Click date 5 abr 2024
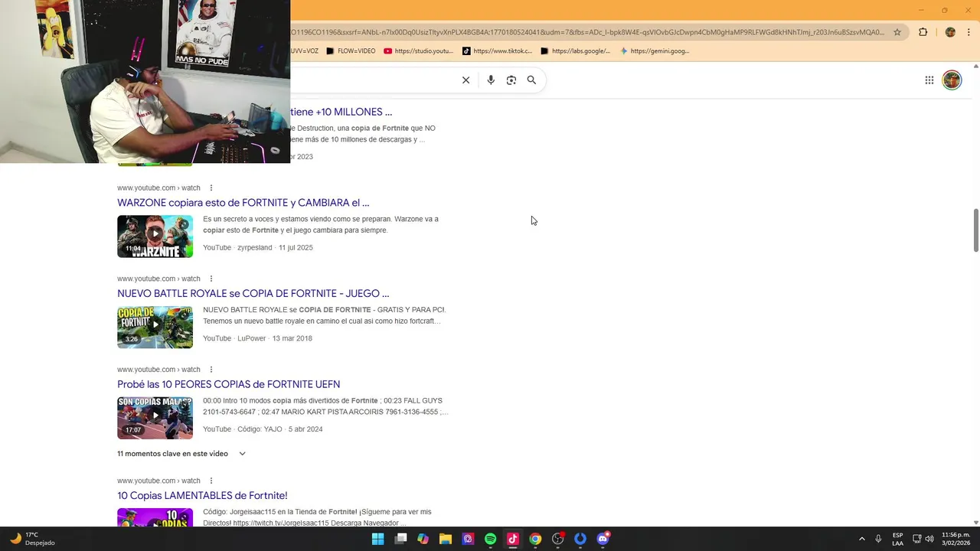Viewport: 980px width, 551px height. (x=305, y=429)
